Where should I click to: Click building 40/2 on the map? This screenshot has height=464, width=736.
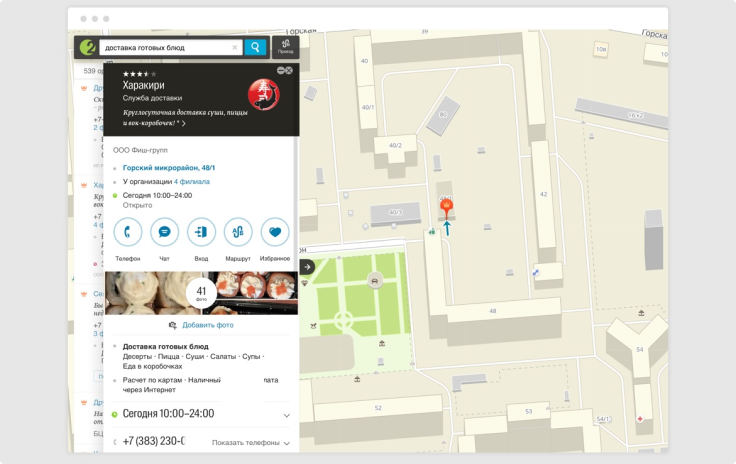(395, 145)
